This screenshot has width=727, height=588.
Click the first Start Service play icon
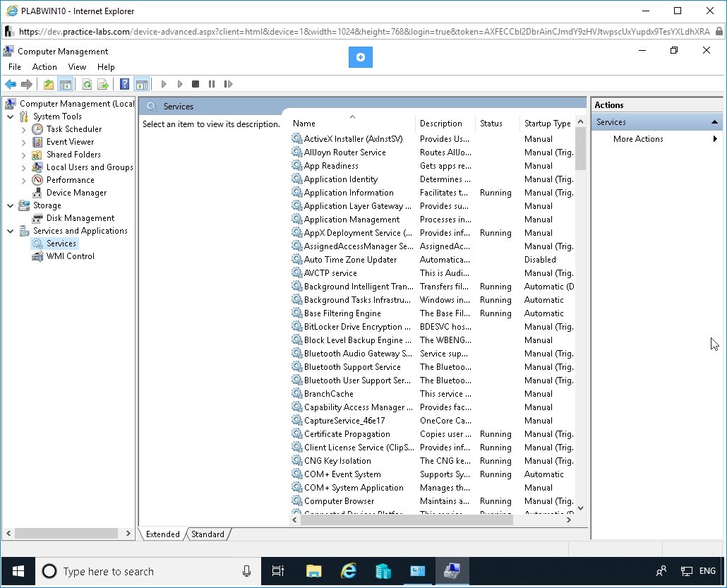pos(163,84)
